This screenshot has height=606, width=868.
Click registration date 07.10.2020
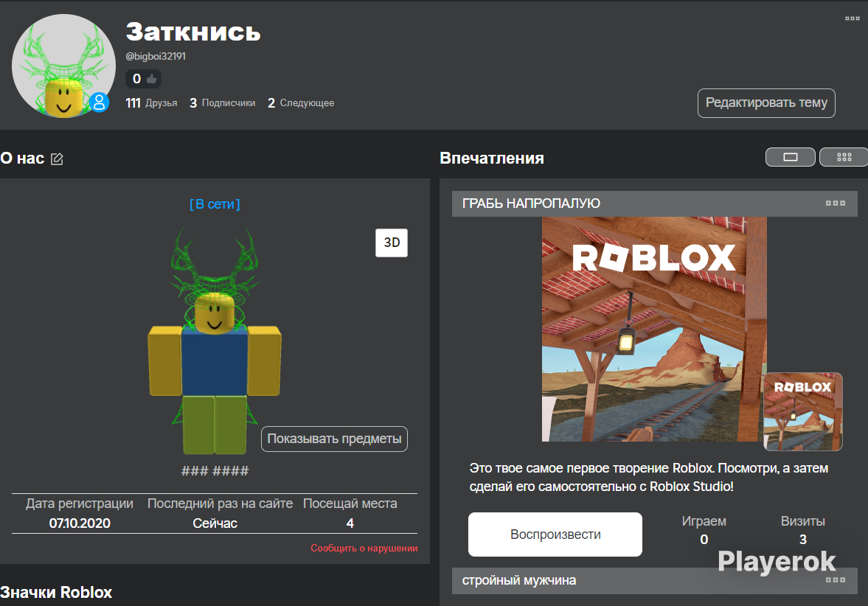tap(80, 523)
